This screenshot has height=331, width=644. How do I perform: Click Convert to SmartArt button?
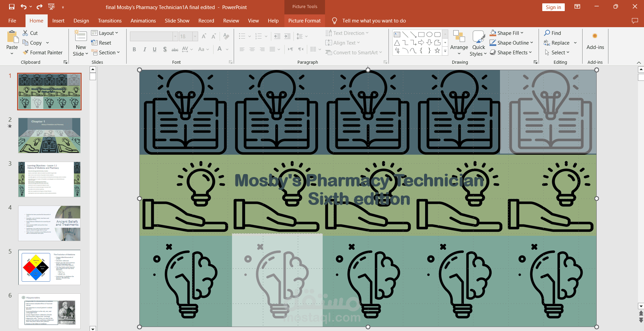(354, 52)
